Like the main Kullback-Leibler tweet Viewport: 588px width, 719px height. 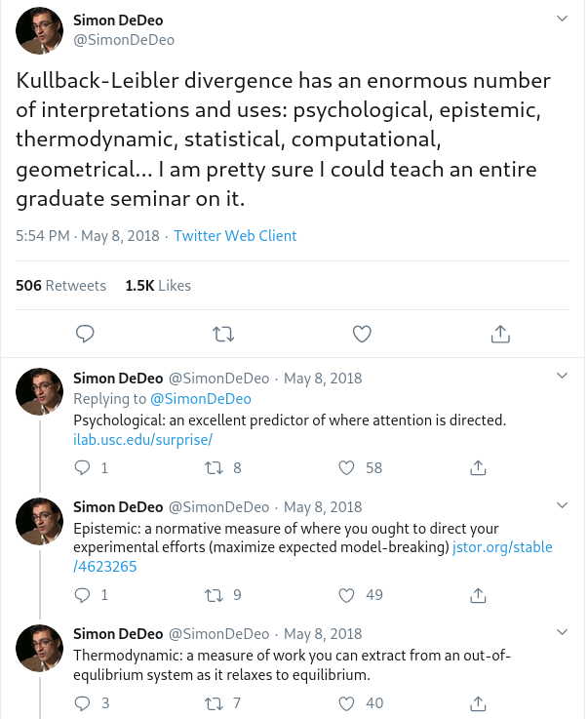pyautogui.click(x=362, y=334)
